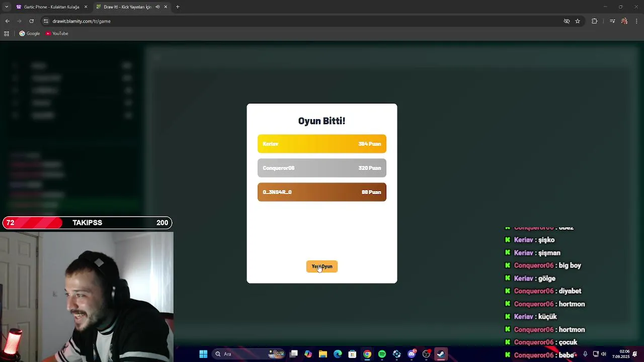This screenshot has height=362, width=644.
Task: Open the apps grid in bookmarks bar
Action: (7, 34)
